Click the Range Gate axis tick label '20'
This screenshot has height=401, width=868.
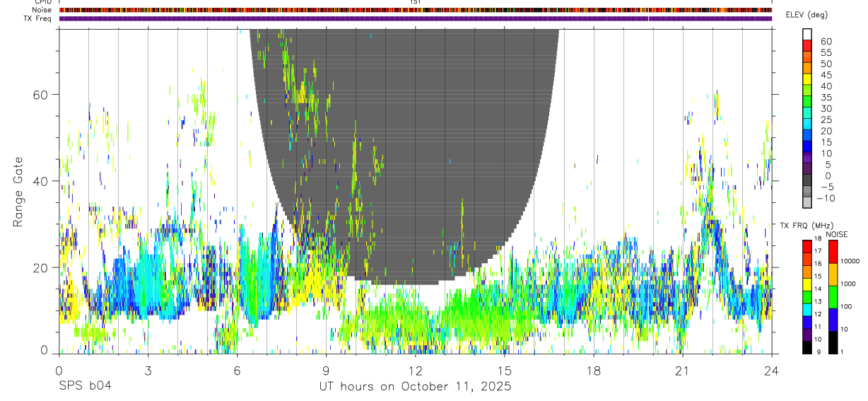point(40,267)
